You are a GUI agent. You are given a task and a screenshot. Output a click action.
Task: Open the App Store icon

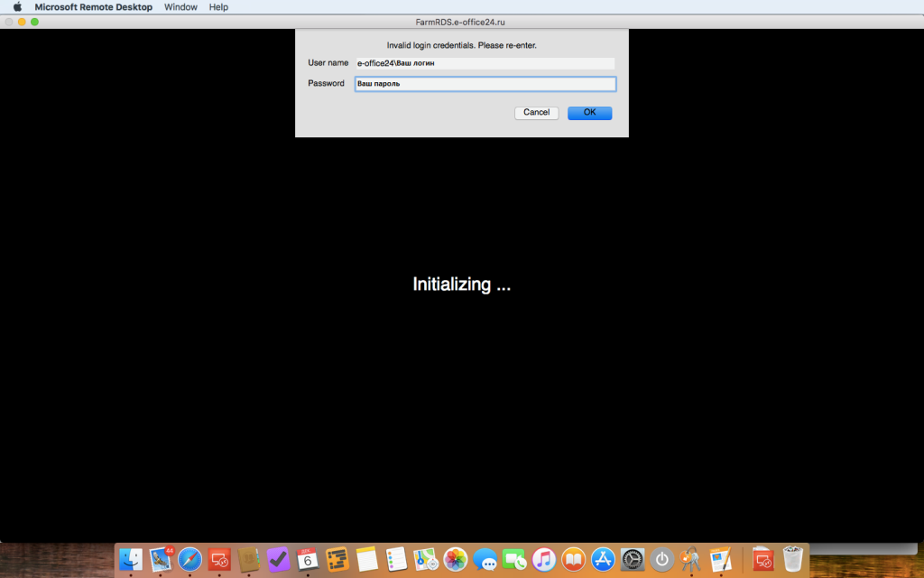point(603,559)
